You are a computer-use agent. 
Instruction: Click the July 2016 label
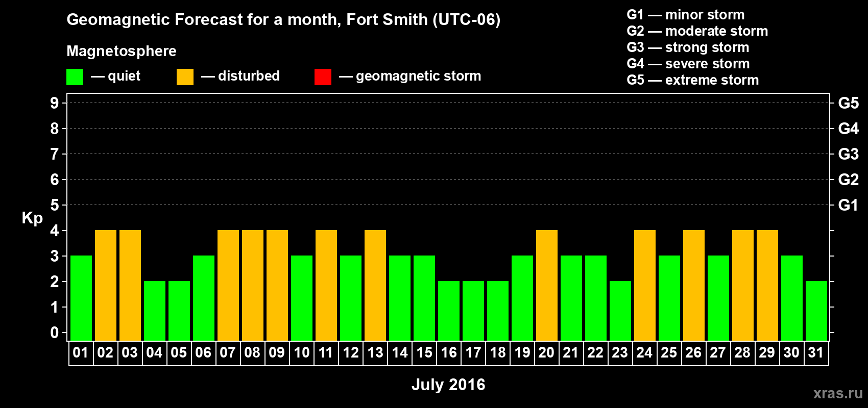448,385
